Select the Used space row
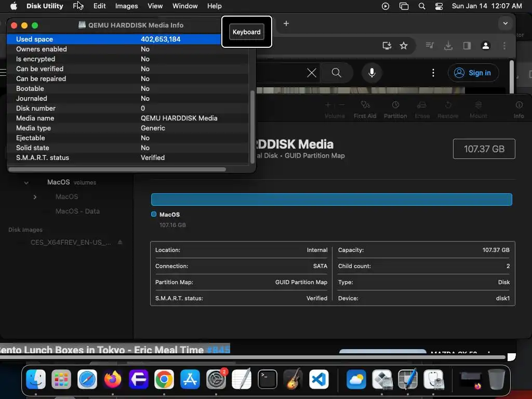 (128, 39)
